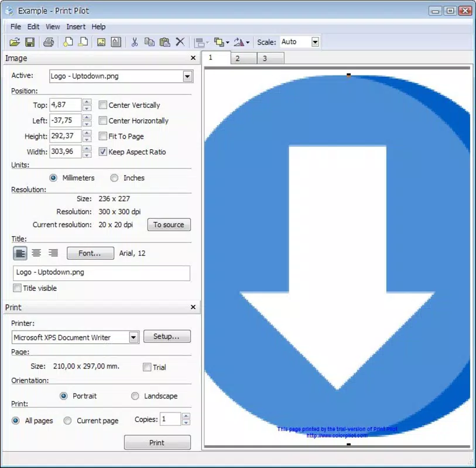Open the Edit menu
Screen dimensions: 476x468
(x=33, y=27)
